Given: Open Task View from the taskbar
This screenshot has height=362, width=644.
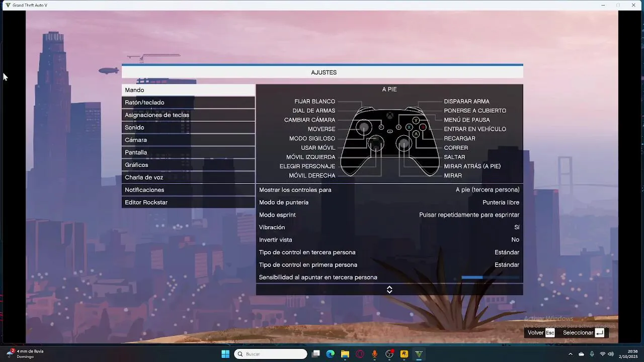Looking at the screenshot, I should click(315, 354).
